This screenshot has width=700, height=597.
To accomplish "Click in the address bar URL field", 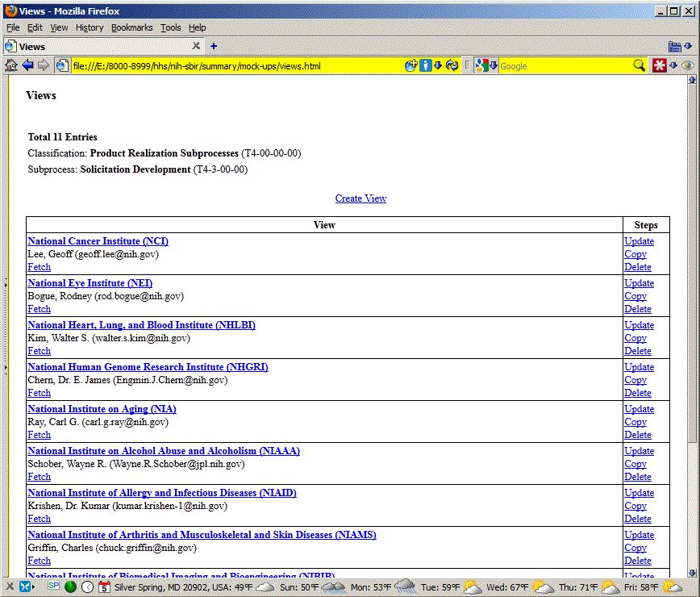I will click(x=236, y=66).
